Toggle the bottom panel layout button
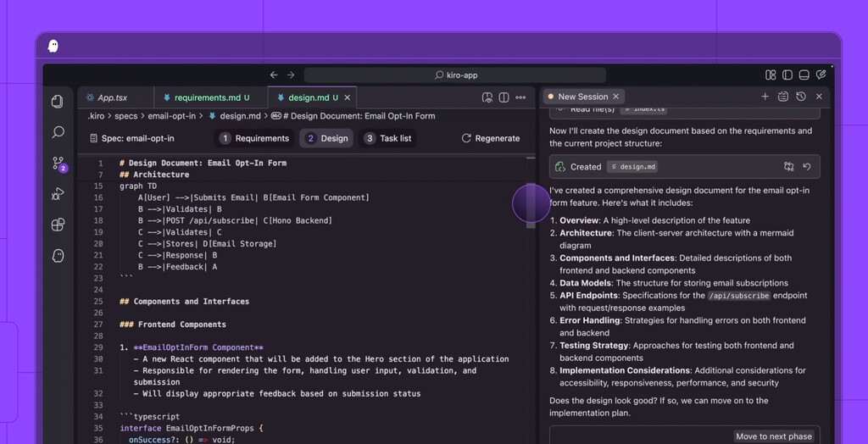 click(x=804, y=75)
